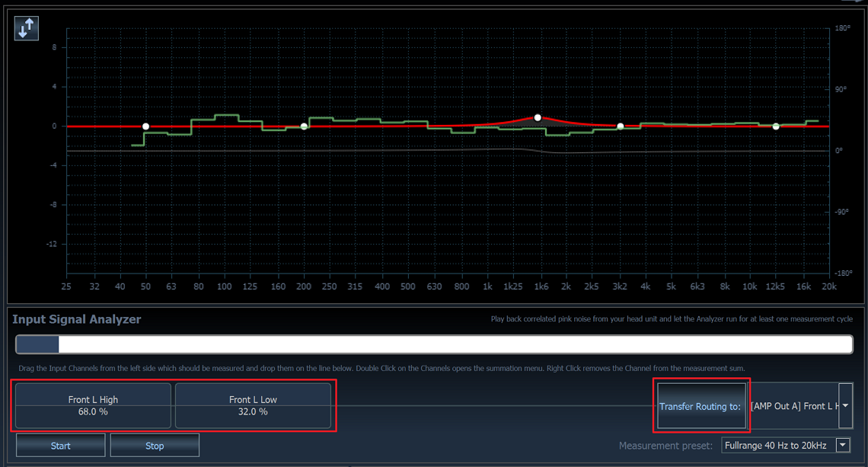Click the Front L High channel box

93,405
